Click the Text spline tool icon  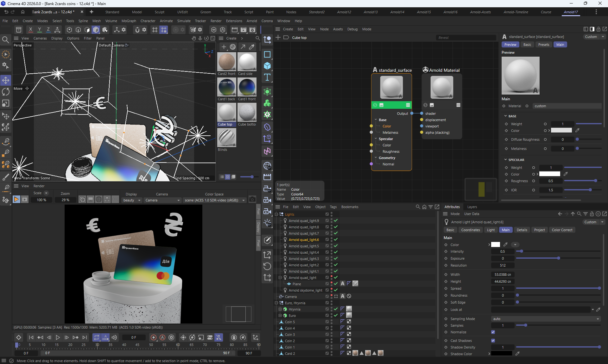(x=267, y=77)
